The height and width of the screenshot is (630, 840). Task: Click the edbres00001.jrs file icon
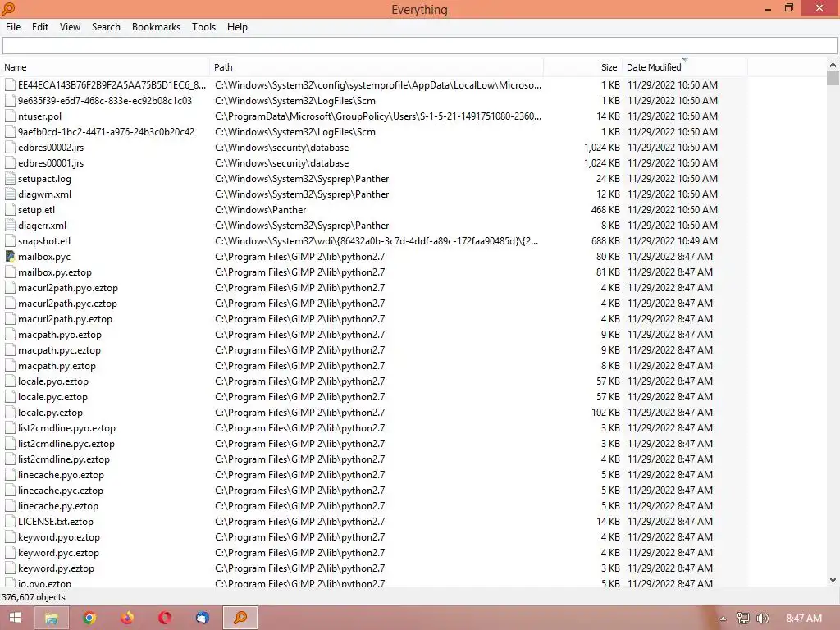pyautogui.click(x=10, y=163)
